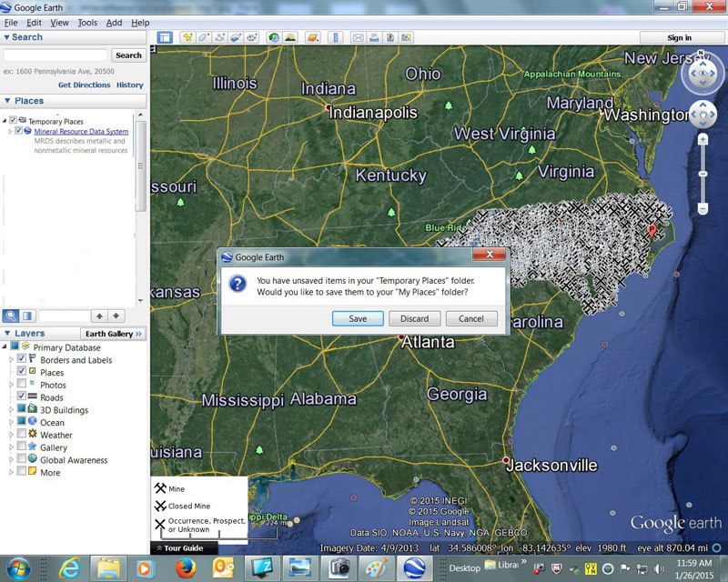Image resolution: width=728 pixels, height=582 pixels.
Task: Click the Get Directions link
Action: [84, 85]
